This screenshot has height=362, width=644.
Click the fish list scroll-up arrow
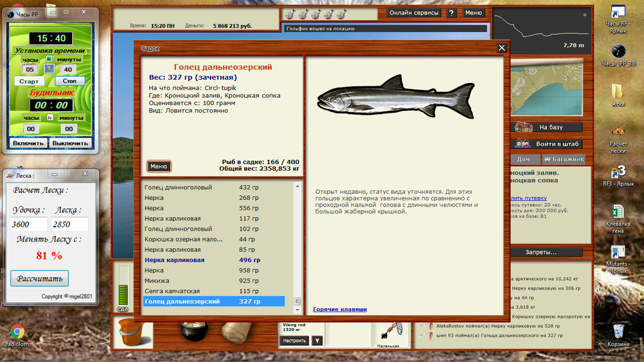(298, 187)
